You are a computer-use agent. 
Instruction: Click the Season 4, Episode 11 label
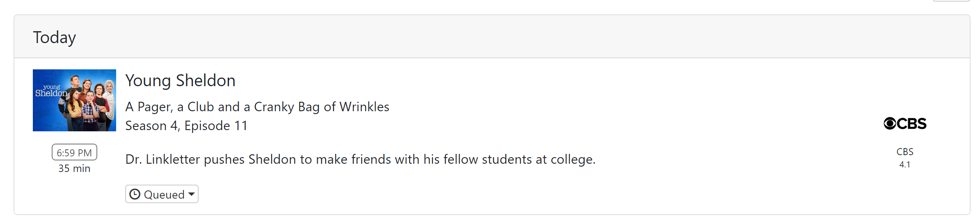click(186, 126)
